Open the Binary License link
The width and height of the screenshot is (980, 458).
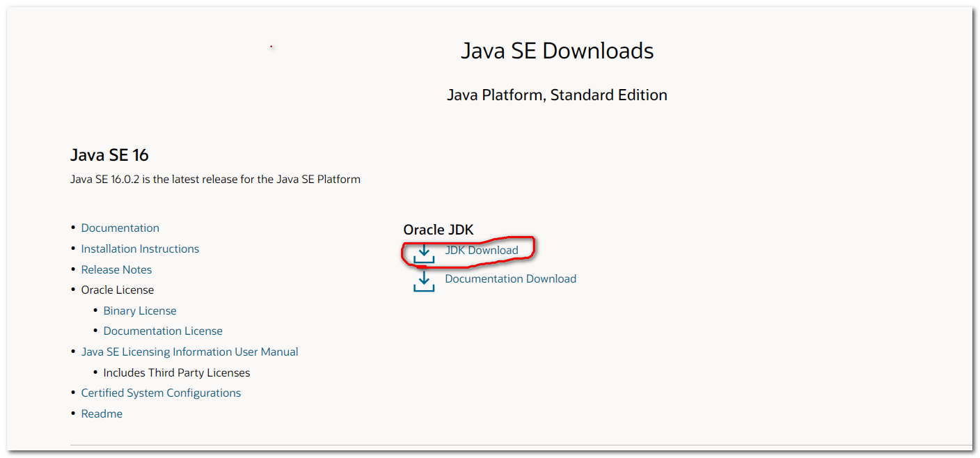[140, 310]
